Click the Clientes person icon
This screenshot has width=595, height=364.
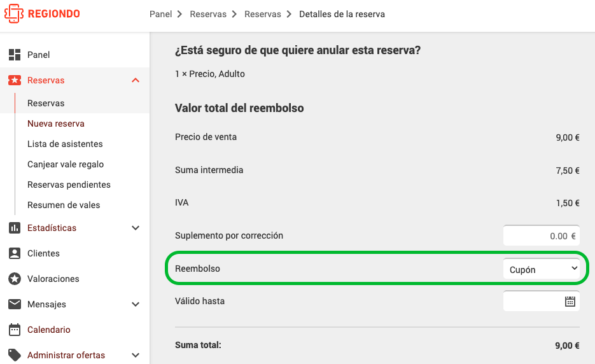[x=15, y=253]
